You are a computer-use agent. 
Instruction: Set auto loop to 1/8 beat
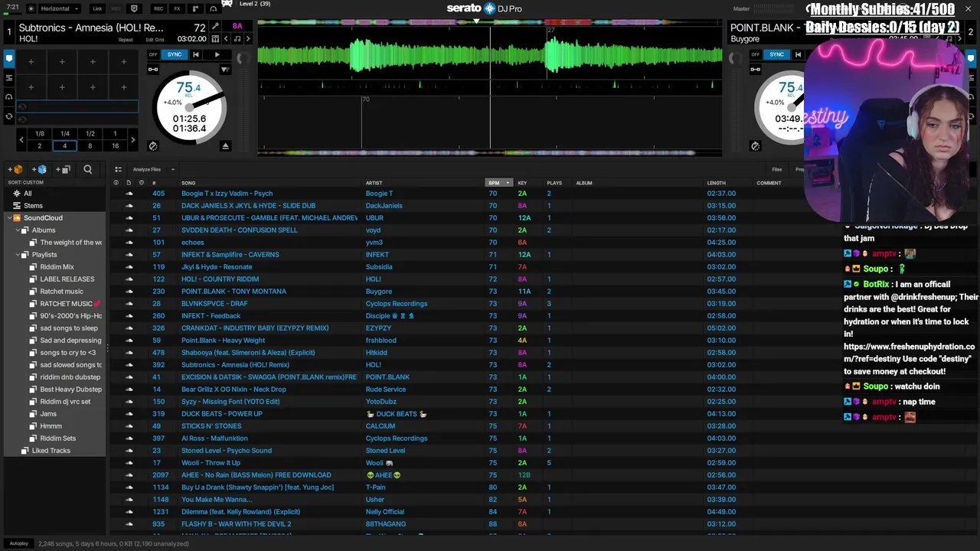(40, 134)
